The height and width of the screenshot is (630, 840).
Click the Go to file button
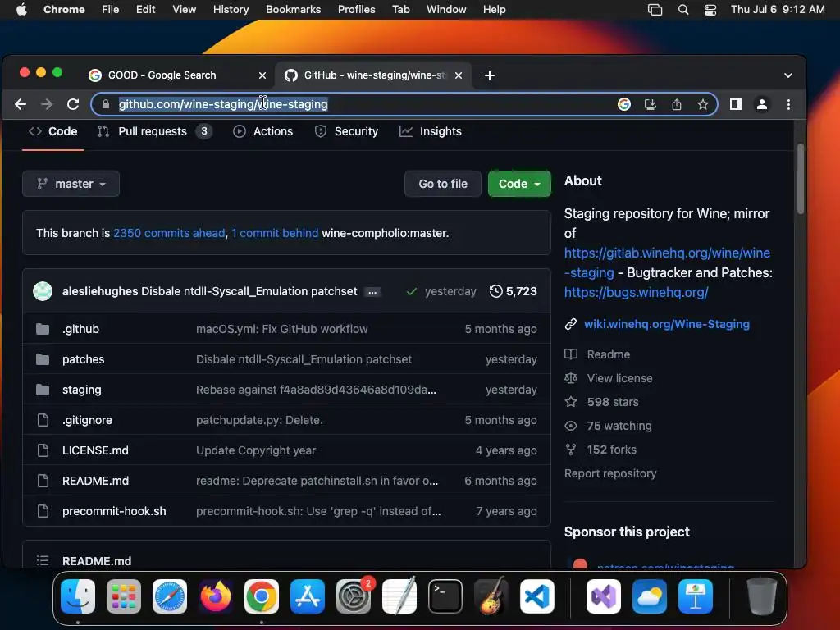coord(443,184)
